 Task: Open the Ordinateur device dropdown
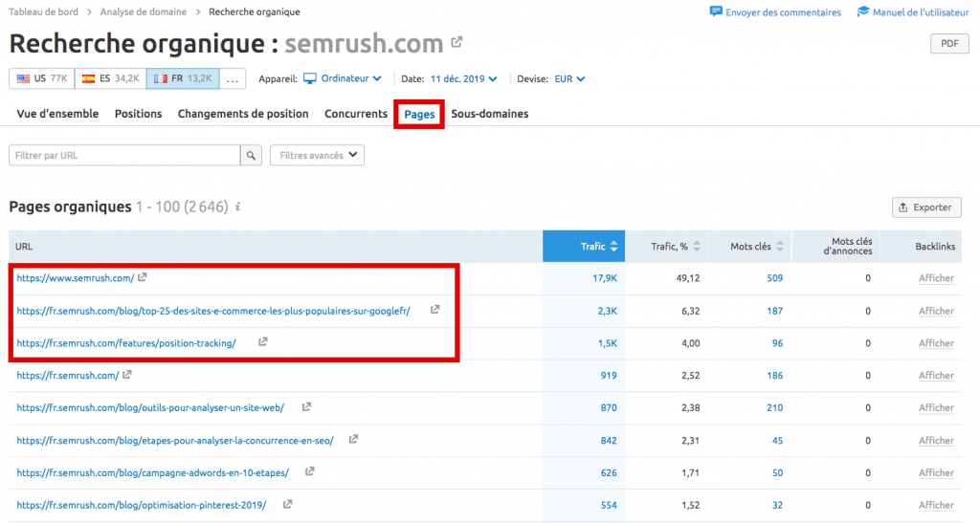coord(350,78)
